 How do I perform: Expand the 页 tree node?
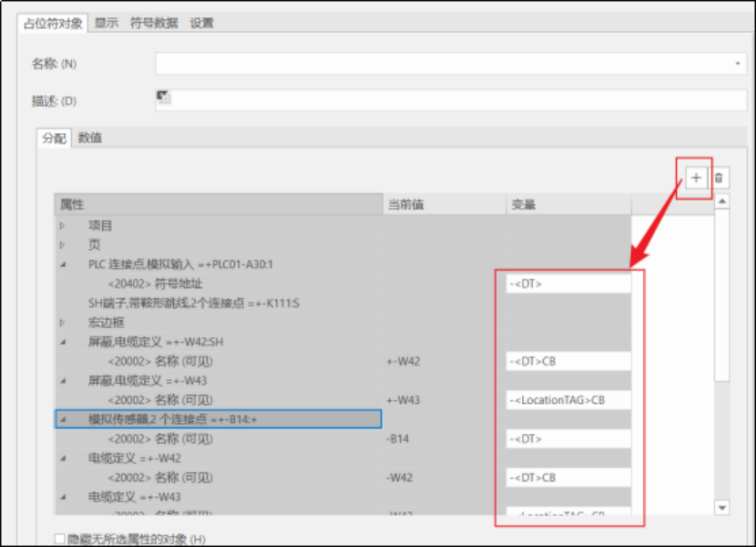pos(62,244)
